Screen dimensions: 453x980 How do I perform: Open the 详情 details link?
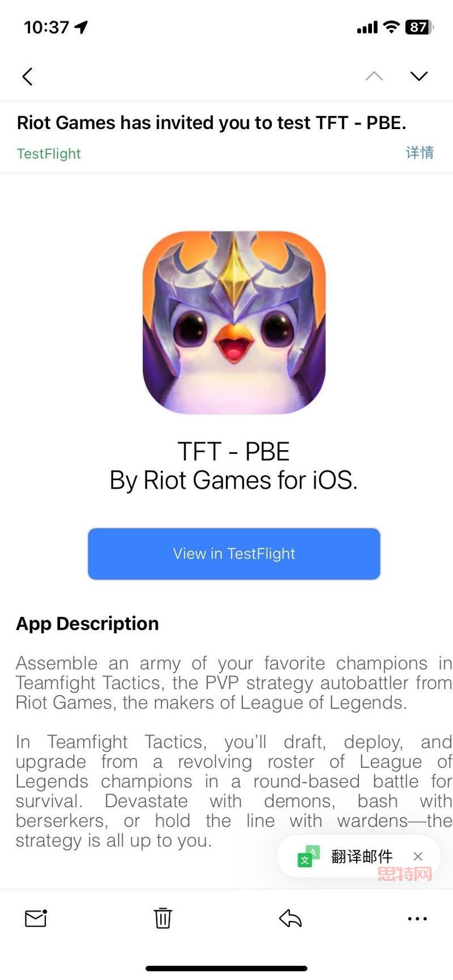point(420,152)
